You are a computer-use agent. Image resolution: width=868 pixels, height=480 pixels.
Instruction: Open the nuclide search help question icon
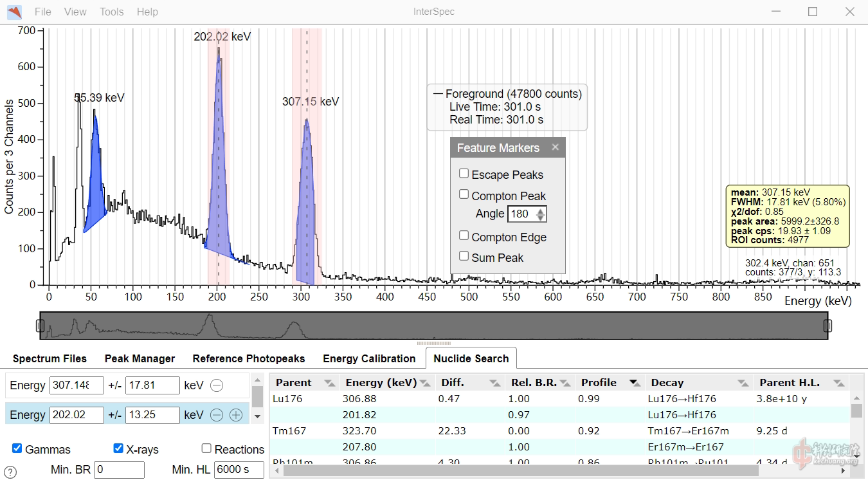click(x=10, y=472)
